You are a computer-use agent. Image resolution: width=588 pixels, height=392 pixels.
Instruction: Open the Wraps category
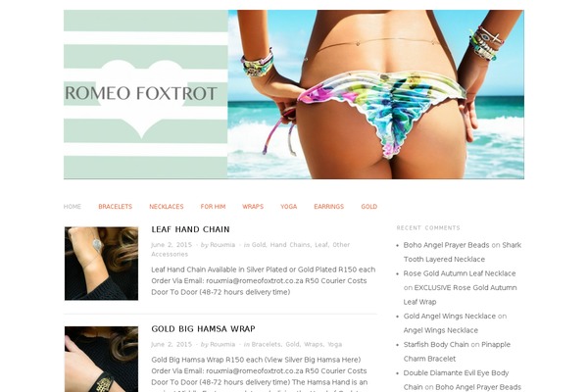253,207
